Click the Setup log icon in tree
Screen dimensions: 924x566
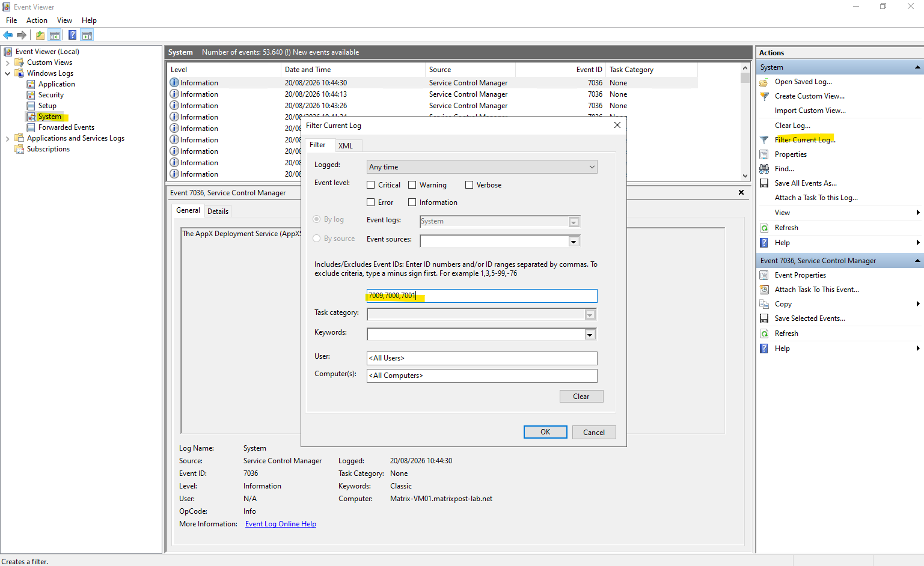coord(31,106)
